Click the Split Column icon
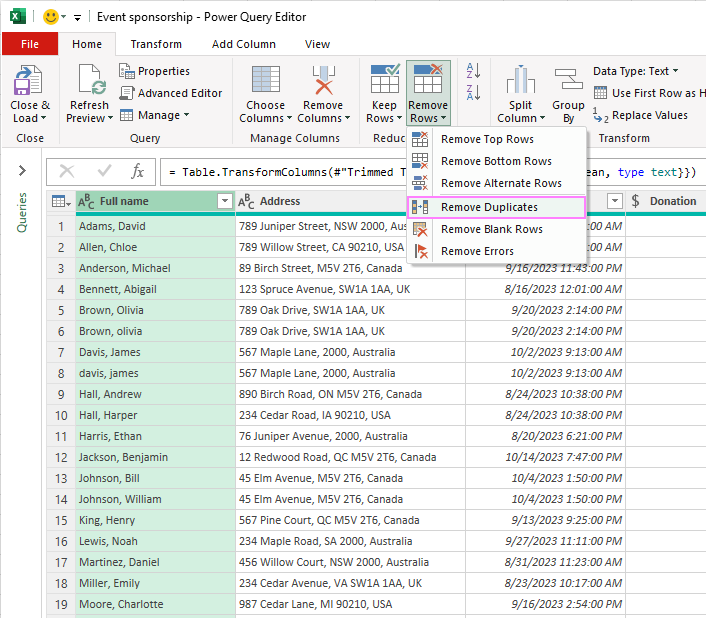The height and width of the screenshot is (618, 706). click(520, 80)
